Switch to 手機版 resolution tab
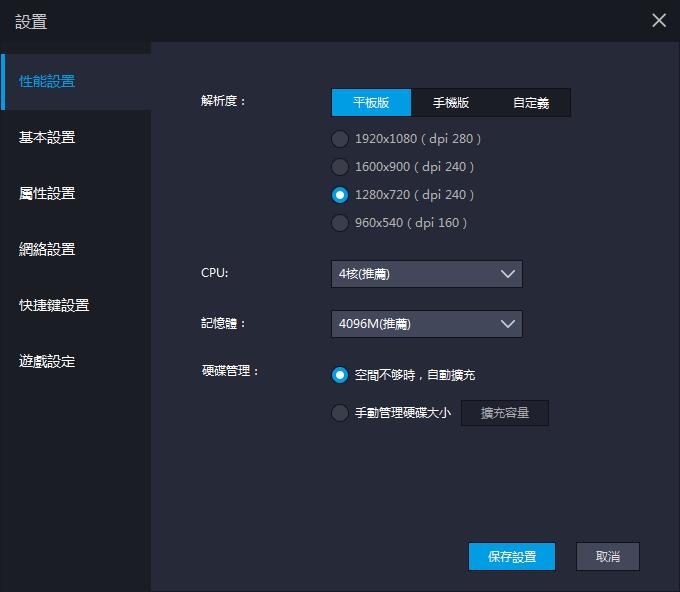 (x=451, y=103)
